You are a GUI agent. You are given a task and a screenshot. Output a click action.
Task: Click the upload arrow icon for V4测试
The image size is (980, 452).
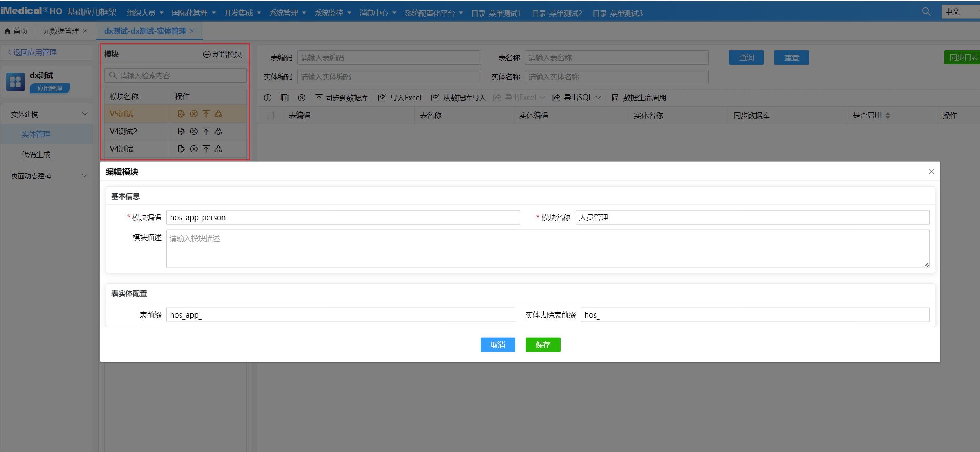pyautogui.click(x=206, y=149)
